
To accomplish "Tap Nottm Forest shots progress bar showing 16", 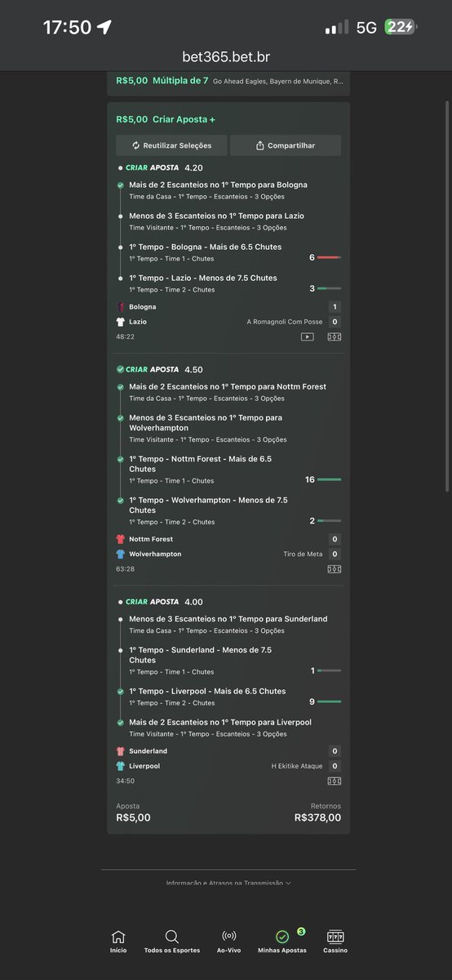I will [x=329, y=479].
